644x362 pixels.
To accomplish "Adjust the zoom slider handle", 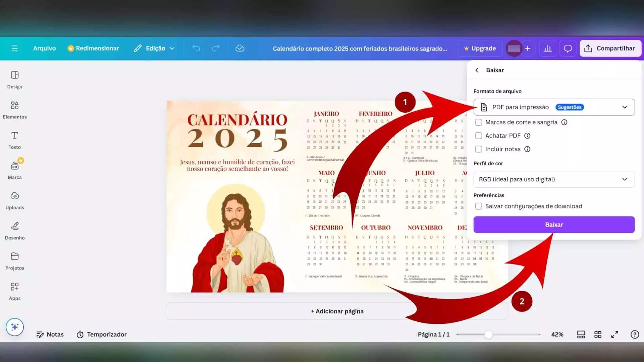I will tap(488, 335).
